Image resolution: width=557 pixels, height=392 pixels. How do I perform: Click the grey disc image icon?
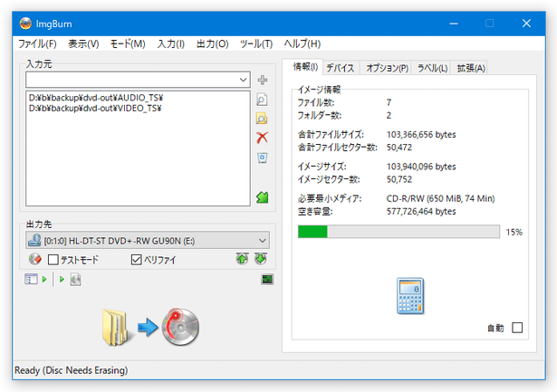75,280
